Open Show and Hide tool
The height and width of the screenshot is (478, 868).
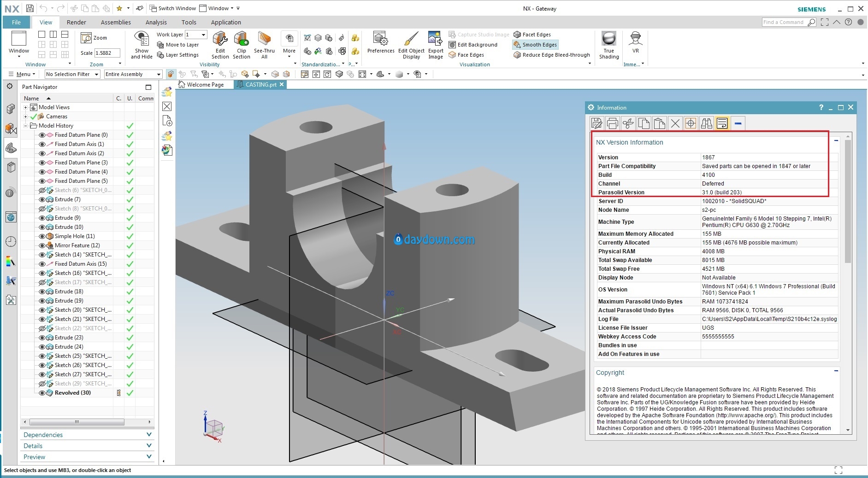pyautogui.click(x=142, y=45)
